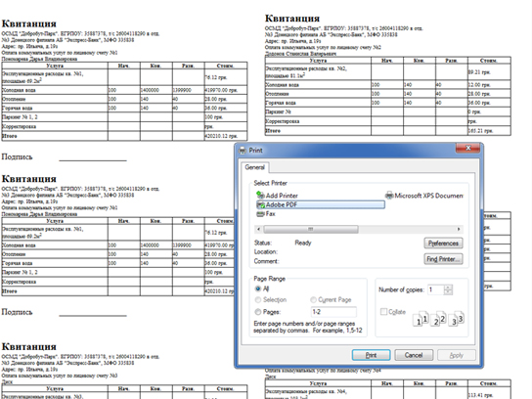Click the Pages range input field
This screenshot has width=532, height=399.
(x=333, y=312)
